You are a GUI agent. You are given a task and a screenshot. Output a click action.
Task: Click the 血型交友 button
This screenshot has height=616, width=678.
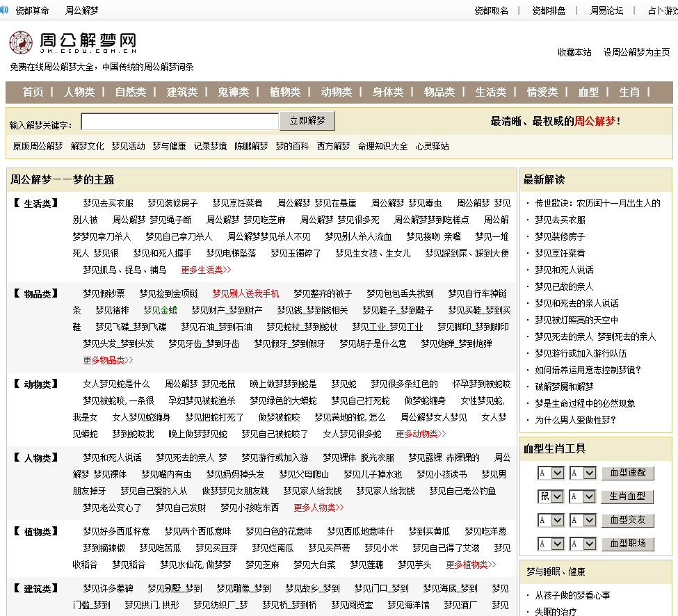point(628,520)
